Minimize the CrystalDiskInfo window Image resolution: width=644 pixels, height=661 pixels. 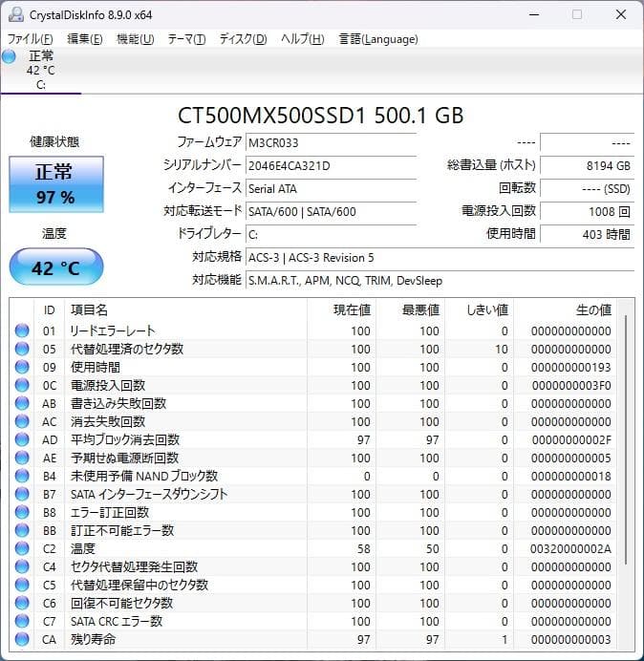(x=534, y=14)
